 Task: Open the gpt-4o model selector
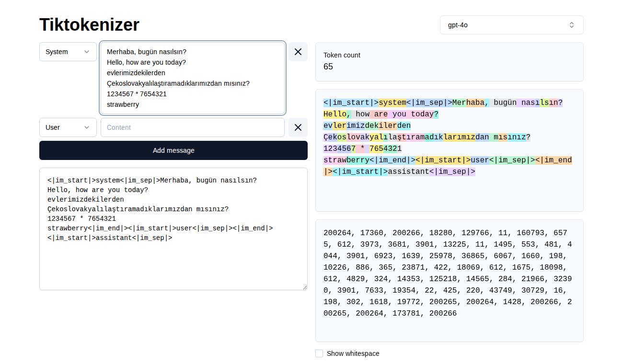click(512, 25)
